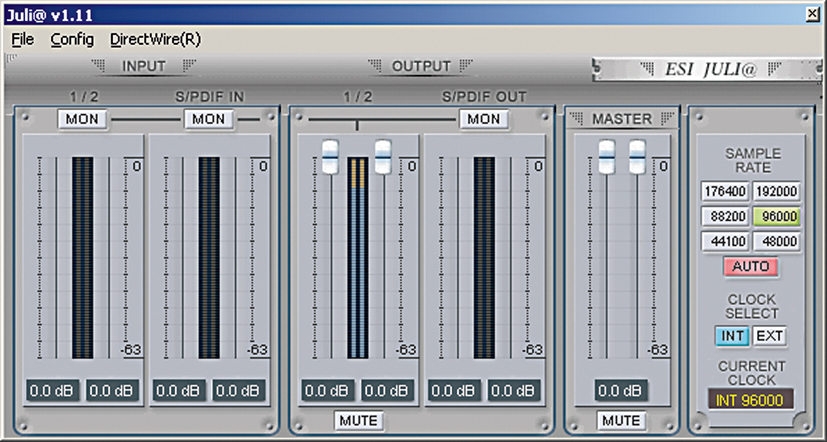Click Master left fader knob
827x442 pixels.
(607, 157)
